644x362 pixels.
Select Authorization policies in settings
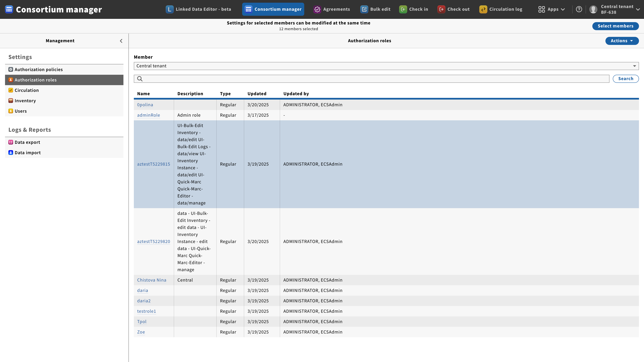click(x=64, y=69)
